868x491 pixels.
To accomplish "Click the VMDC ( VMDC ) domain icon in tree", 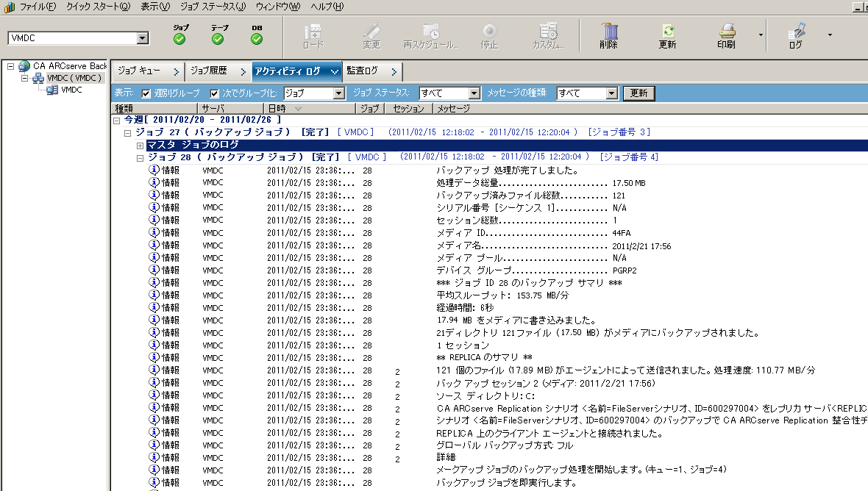I will pyautogui.click(x=38, y=78).
